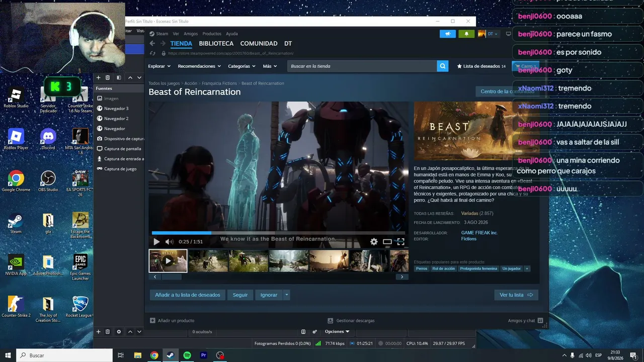The height and width of the screenshot is (362, 644).
Task: Click 'Añadir un producto' in Steam footer
Action: pyautogui.click(x=172, y=321)
